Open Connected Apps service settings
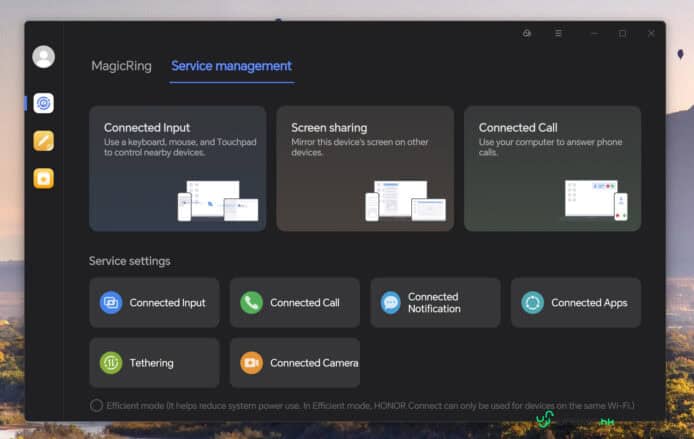 tap(576, 303)
